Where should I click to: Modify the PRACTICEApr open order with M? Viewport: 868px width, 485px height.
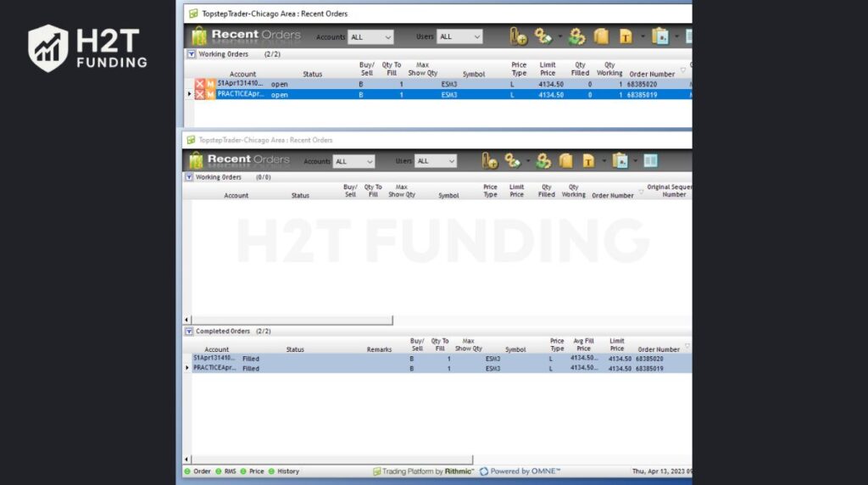tap(210, 95)
